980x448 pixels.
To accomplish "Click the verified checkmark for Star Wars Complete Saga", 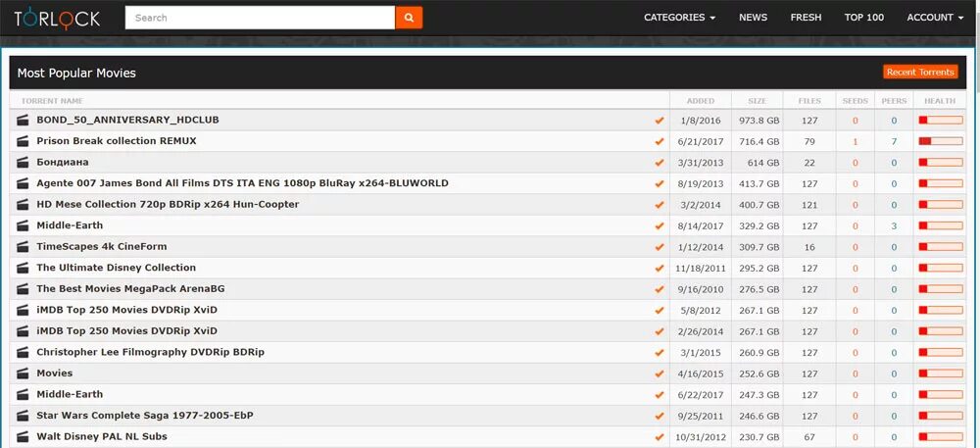I will 659,416.
